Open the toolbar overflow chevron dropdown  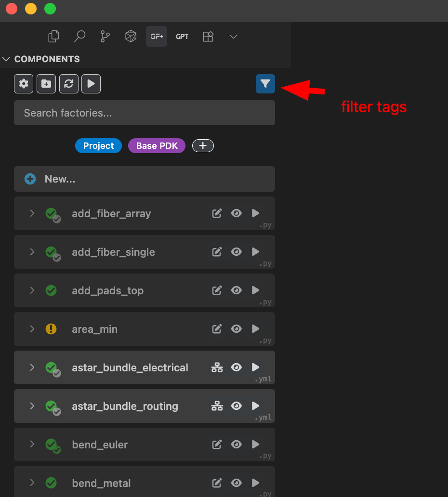point(233,36)
